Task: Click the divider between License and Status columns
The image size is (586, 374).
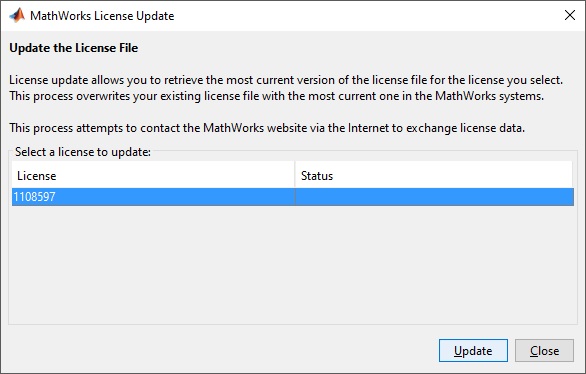Action: tap(295, 175)
